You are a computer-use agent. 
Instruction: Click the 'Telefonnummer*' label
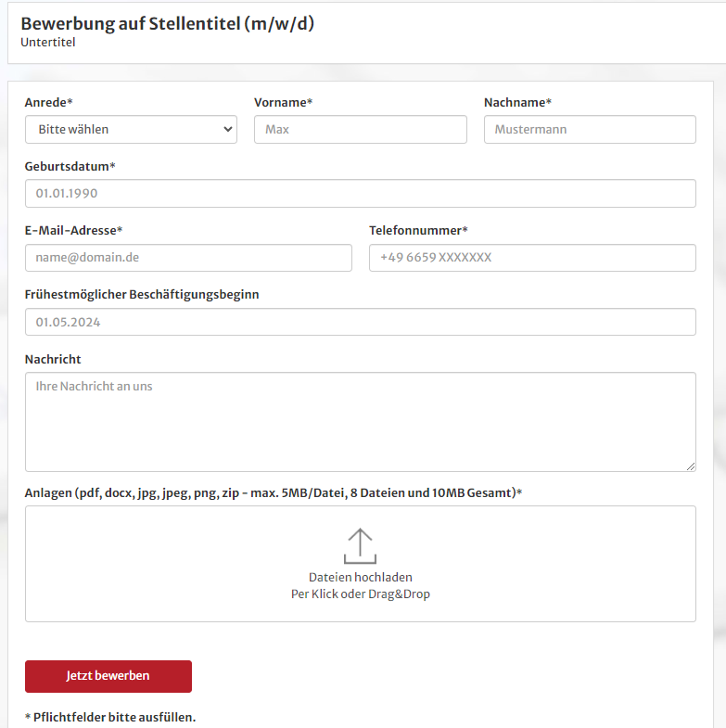[x=418, y=230]
